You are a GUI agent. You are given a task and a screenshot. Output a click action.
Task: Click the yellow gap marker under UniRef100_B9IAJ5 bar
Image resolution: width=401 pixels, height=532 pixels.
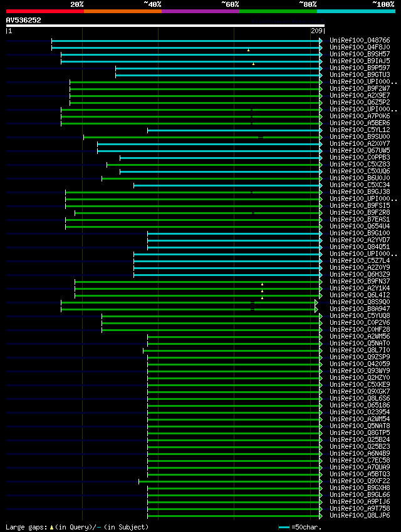253,64
